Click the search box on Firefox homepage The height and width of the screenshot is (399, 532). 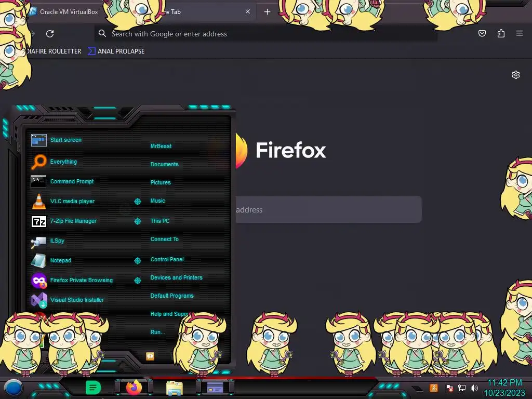[x=328, y=210]
